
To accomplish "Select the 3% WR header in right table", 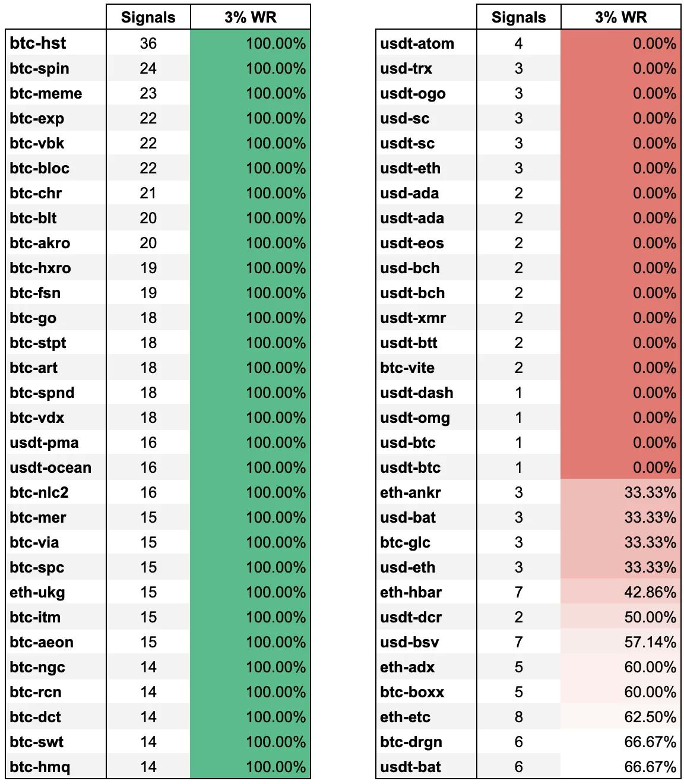I will 620,17.
